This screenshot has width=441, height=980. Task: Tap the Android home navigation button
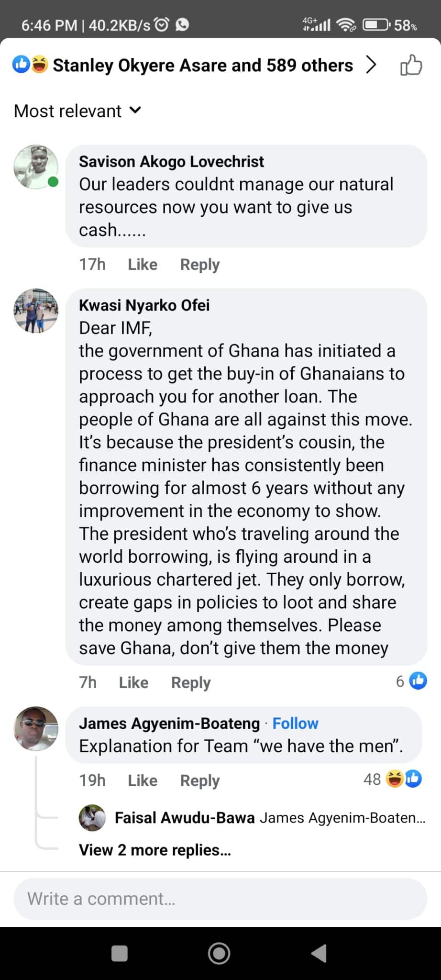[x=219, y=953]
